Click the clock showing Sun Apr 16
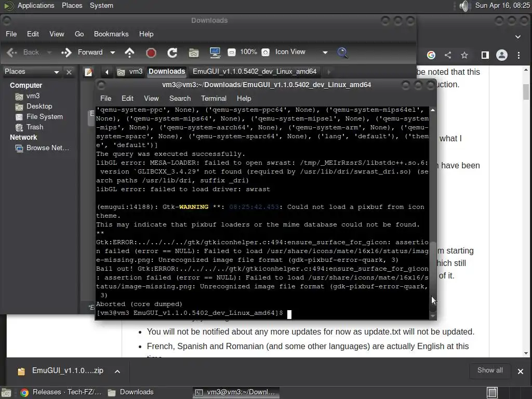Viewport: 532px width, 399px height. [502, 6]
